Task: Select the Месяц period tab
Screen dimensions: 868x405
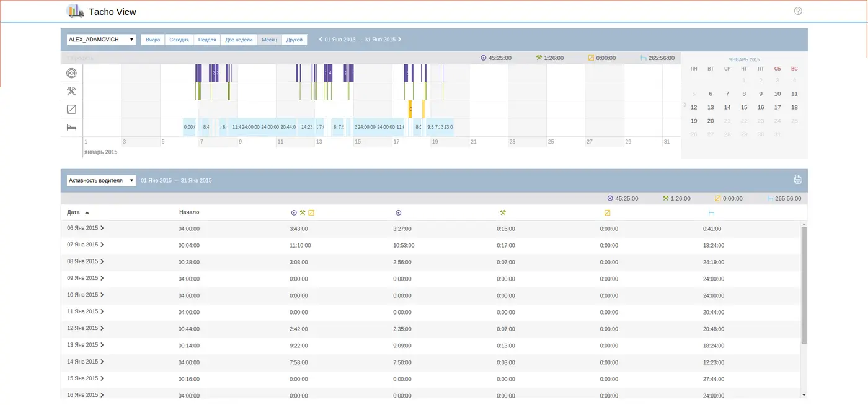Action: click(269, 40)
